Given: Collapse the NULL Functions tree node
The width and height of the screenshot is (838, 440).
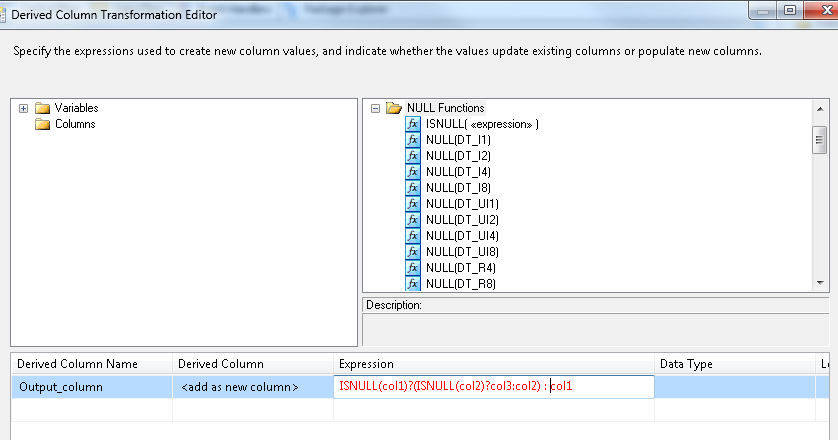Looking at the screenshot, I should (375, 108).
